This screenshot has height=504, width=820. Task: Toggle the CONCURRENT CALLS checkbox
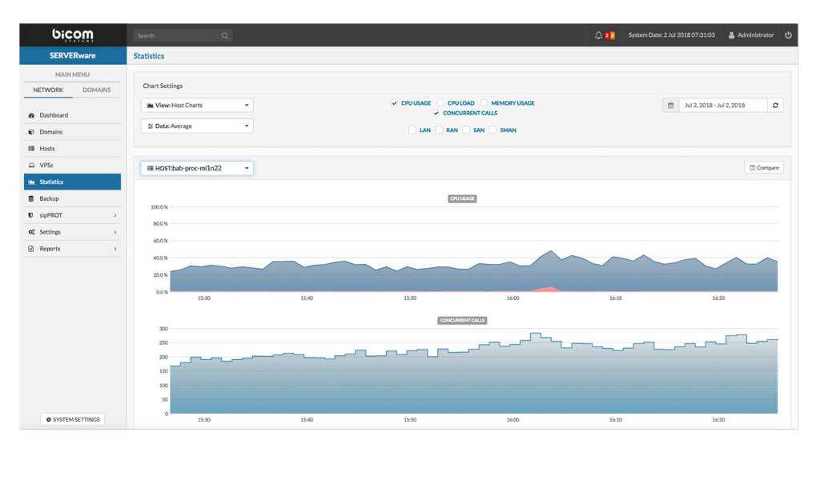click(x=436, y=114)
